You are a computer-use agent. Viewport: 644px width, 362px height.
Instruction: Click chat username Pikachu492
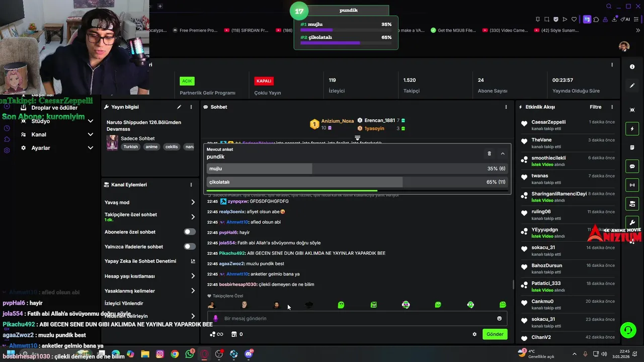tap(232, 253)
